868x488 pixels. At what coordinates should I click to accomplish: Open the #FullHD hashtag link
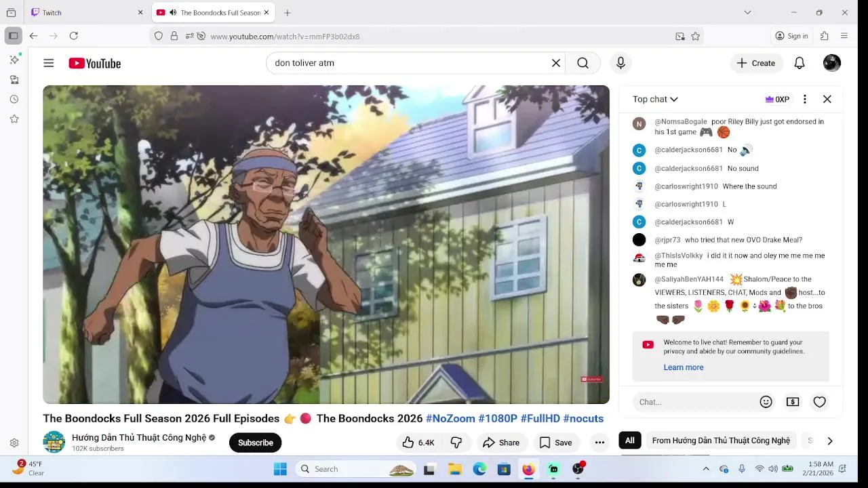point(540,419)
